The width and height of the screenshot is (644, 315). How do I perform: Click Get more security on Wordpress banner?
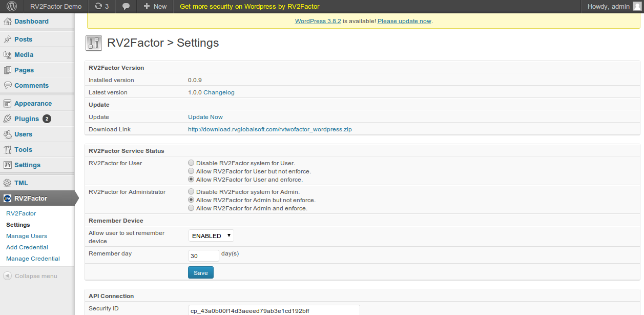(x=250, y=7)
